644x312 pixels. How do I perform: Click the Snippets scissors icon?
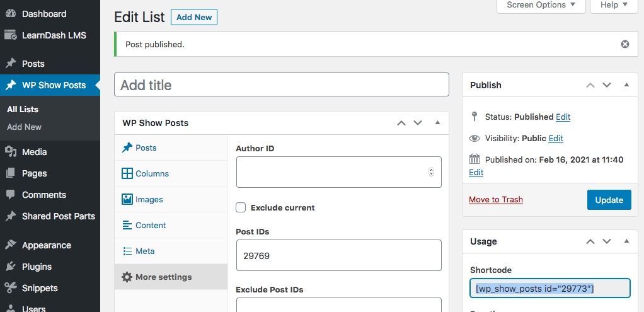coord(11,288)
